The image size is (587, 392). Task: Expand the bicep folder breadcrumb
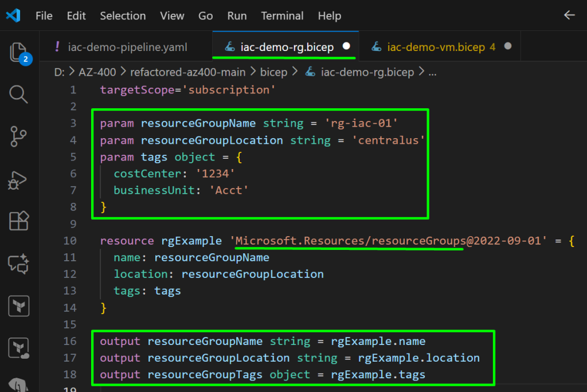click(x=273, y=72)
